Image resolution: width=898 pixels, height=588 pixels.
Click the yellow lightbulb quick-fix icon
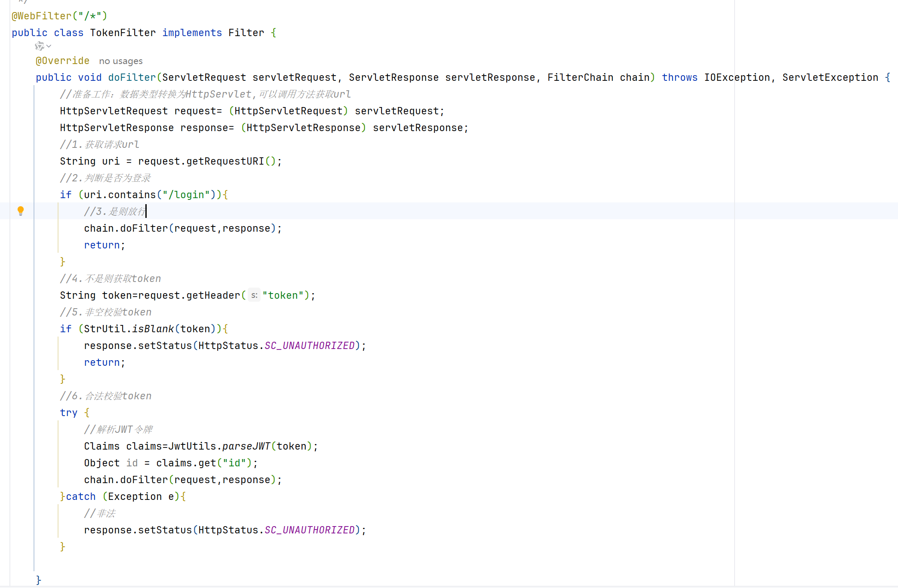[x=21, y=210]
